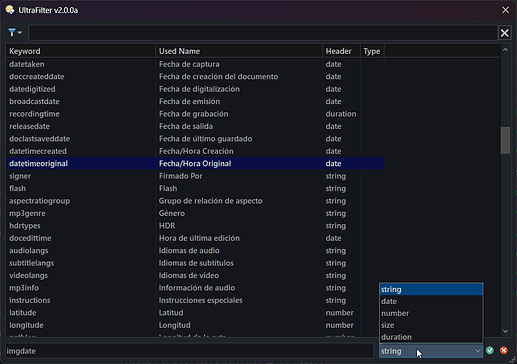Viewport: 517px width, 364px height.
Task: Choose 'date' in the dropdown list
Action: tap(431, 301)
